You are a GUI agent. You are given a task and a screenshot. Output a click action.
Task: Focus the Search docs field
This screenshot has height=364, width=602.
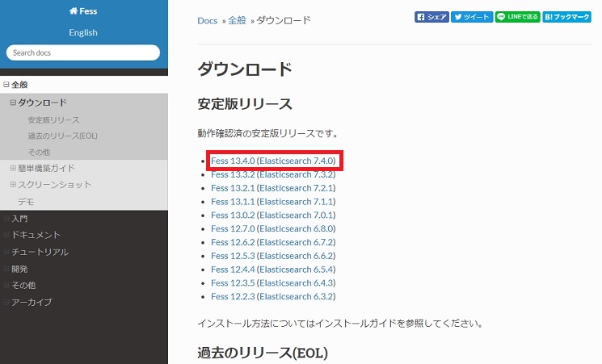pyautogui.click(x=83, y=52)
